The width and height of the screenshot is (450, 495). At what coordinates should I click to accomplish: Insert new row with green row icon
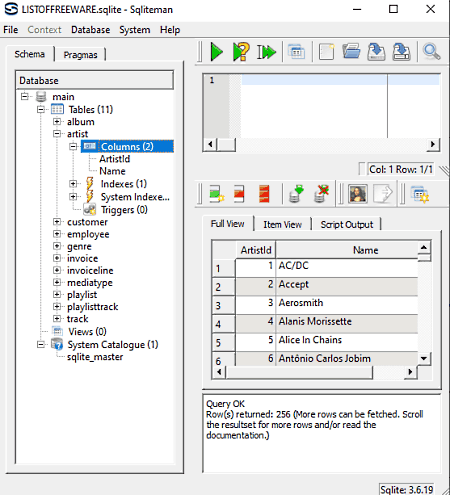click(217, 194)
